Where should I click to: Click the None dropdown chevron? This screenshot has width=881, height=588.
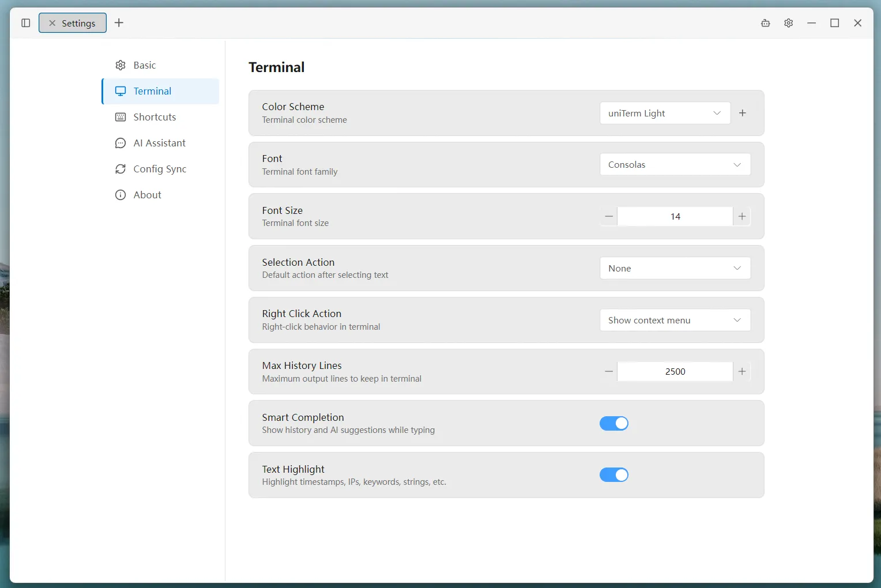pos(737,268)
